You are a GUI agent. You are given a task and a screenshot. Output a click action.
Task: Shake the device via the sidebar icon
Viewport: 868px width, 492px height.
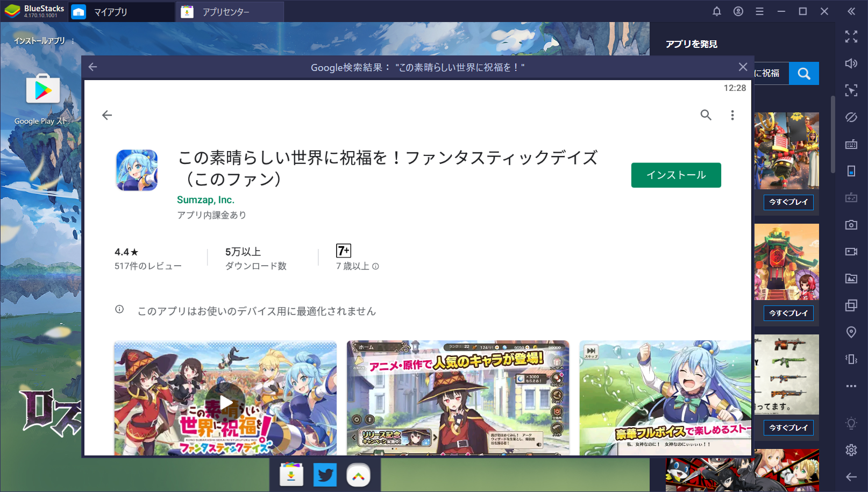click(851, 359)
